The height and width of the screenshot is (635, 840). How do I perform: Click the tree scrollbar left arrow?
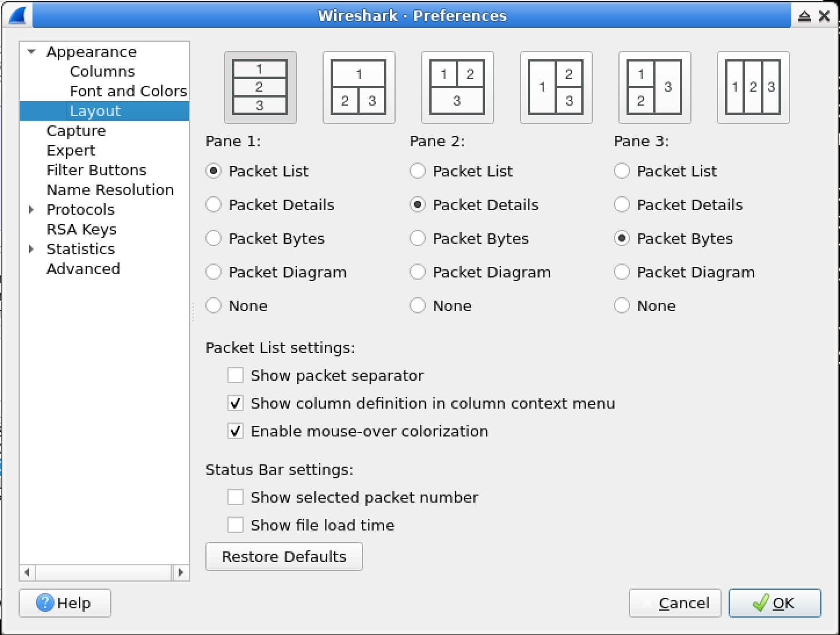click(x=27, y=572)
